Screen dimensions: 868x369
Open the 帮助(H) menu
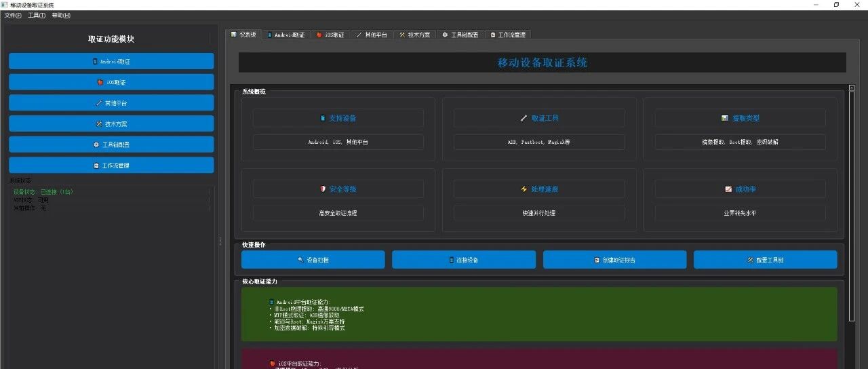tap(61, 16)
